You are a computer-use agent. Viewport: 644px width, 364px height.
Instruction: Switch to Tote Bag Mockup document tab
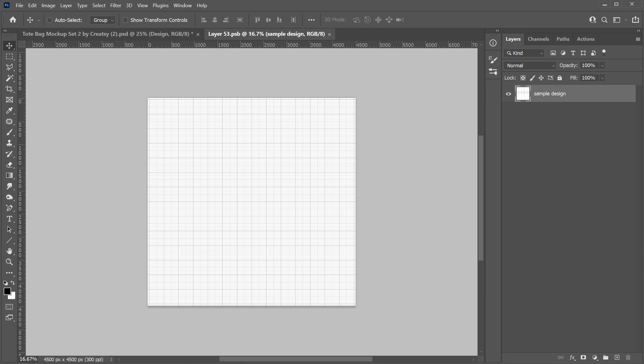pos(107,34)
